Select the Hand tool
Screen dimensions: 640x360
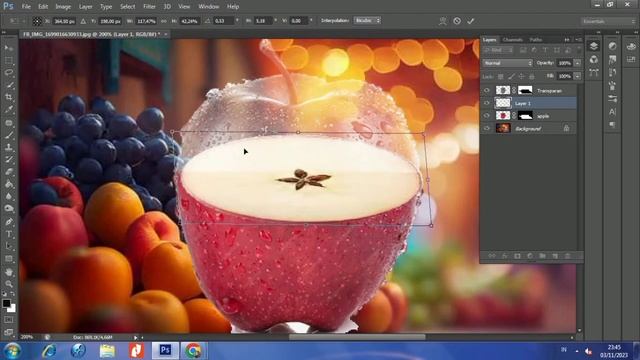click(x=9, y=272)
